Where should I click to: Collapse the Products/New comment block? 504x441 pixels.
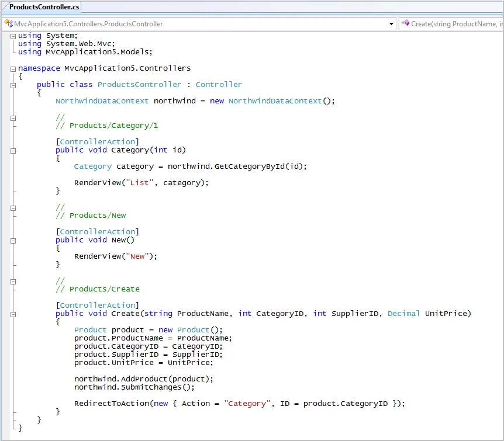pyautogui.click(x=13, y=207)
